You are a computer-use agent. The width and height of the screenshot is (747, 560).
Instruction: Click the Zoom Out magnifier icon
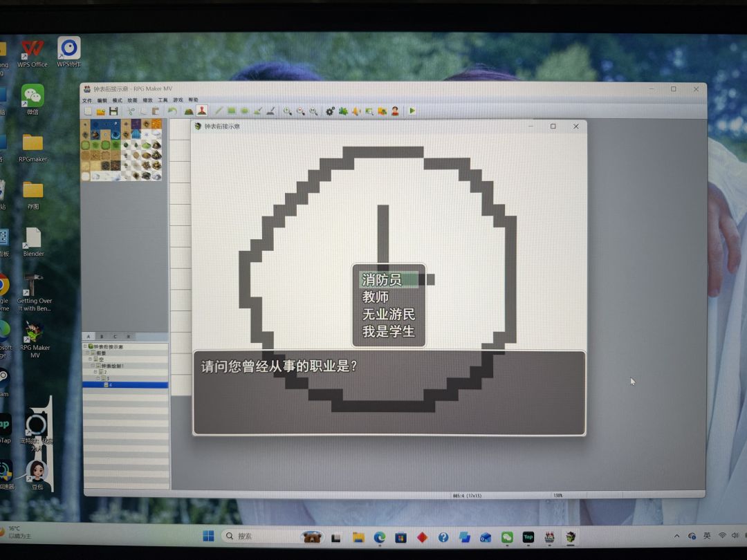301,111
